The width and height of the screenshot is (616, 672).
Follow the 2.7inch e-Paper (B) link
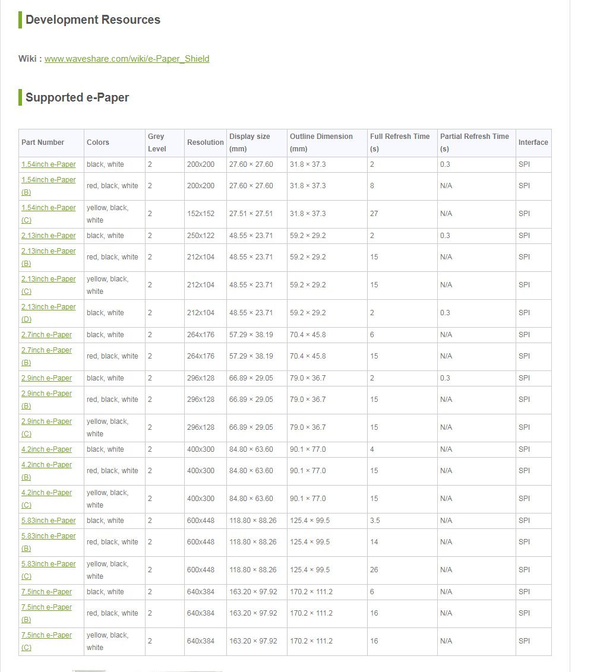46,350
